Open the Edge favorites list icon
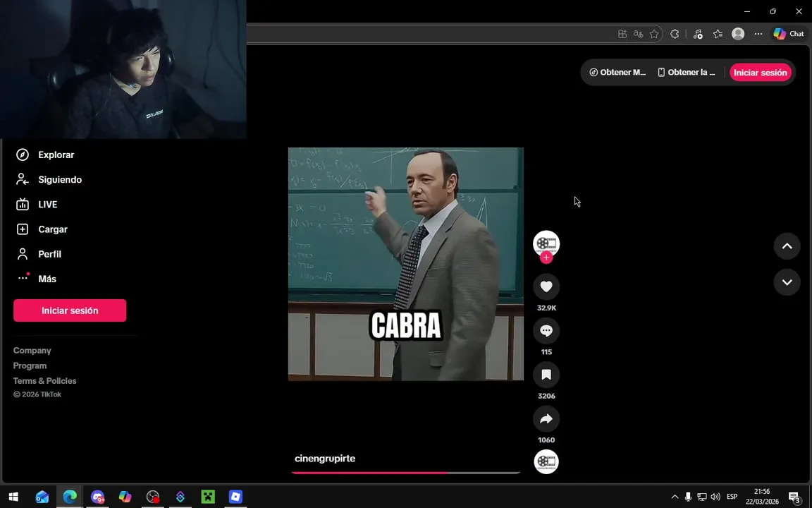 coord(718,34)
